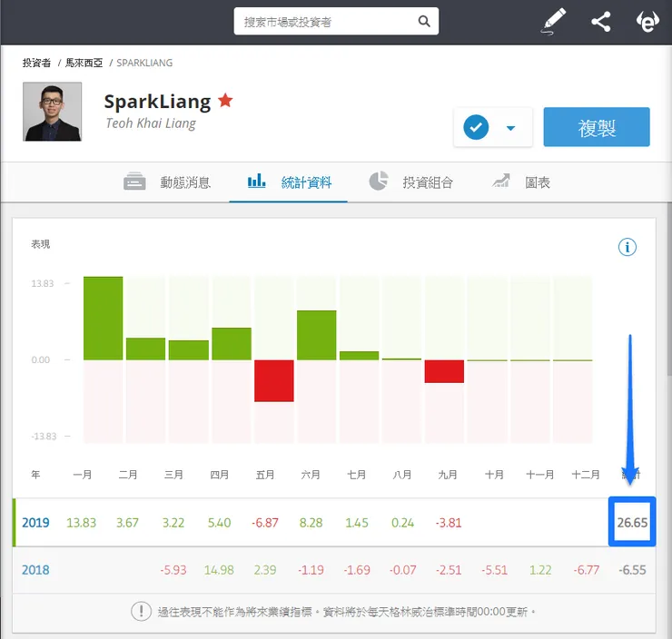Open SparkLiang profile photo
The width and height of the screenshot is (672, 639).
[x=53, y=112]
